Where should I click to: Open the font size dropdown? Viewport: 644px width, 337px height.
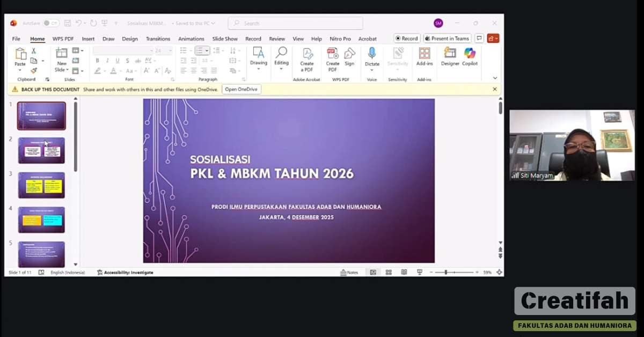tap(170, 50)
